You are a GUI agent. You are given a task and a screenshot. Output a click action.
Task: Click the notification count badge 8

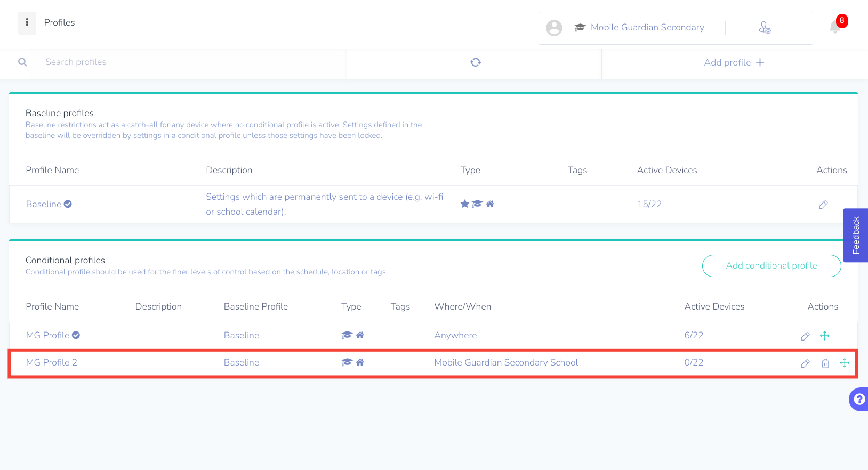pyautogui.click(x=842, y=21)
